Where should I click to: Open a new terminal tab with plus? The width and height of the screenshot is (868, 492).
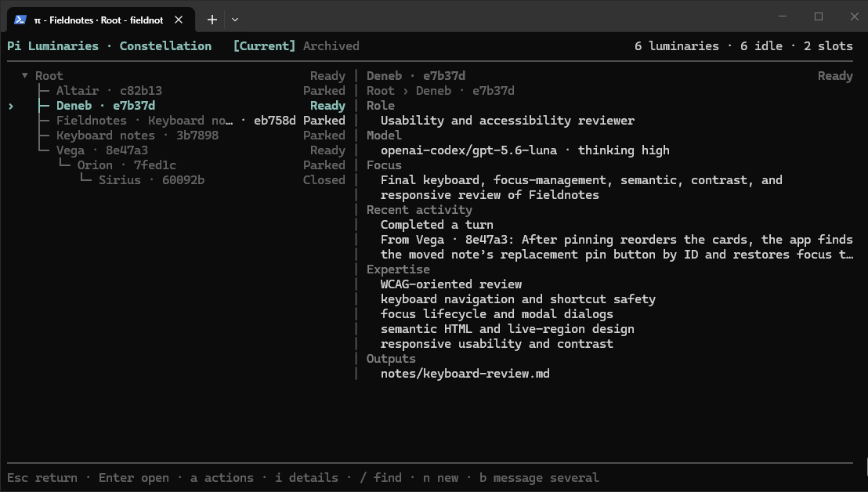[x=212, y=20]
